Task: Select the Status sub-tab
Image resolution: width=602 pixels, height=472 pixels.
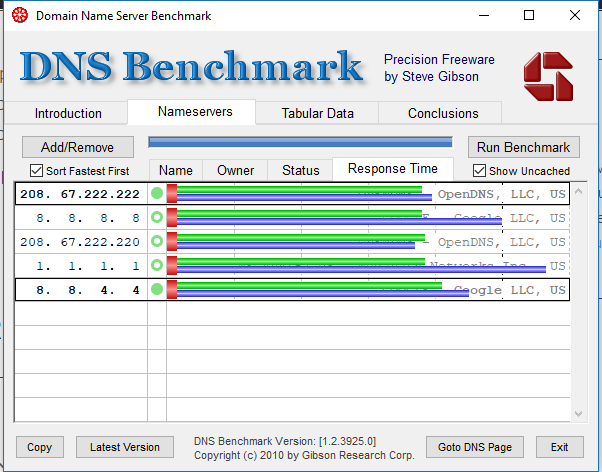Action: [x=301, y=170]
